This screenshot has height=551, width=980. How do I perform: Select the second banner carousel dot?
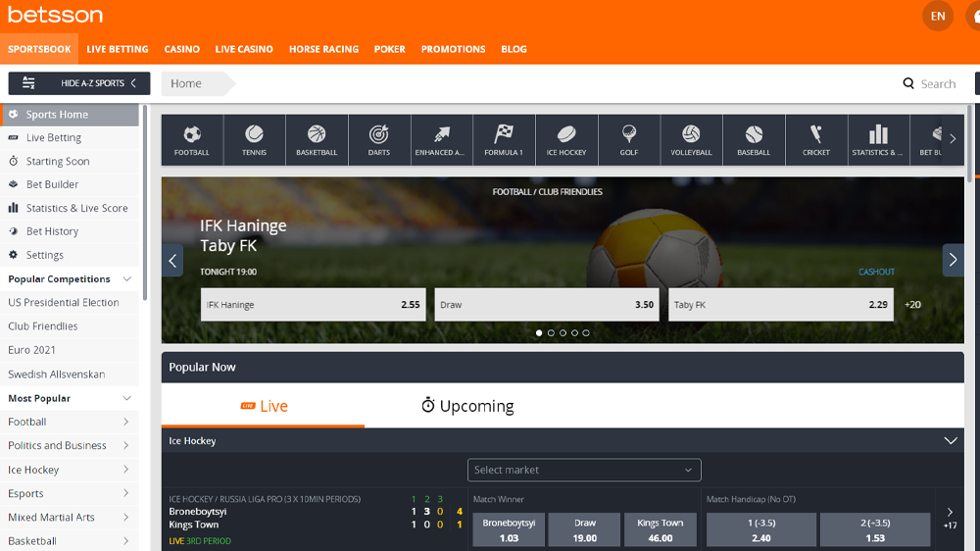pyautogui.click(x=551, y=332)
